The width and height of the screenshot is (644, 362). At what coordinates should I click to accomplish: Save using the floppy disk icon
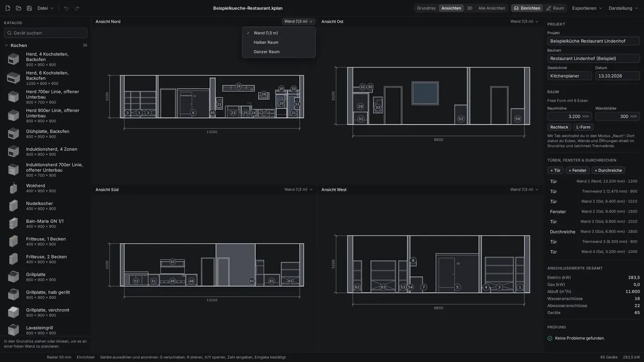pos(29,8)
